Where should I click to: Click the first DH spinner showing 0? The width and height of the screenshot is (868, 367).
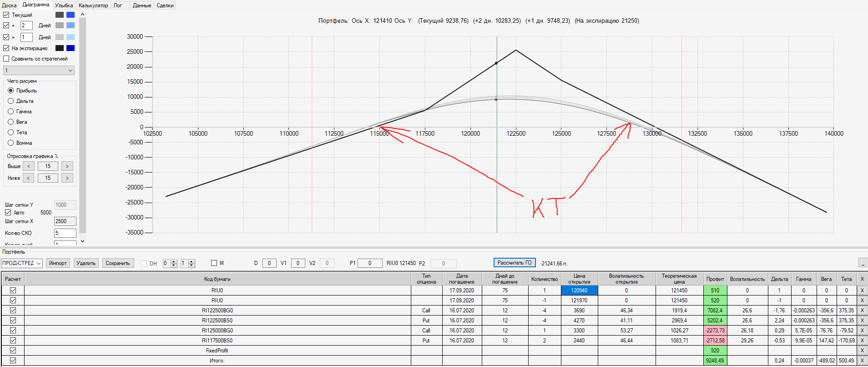170,263
